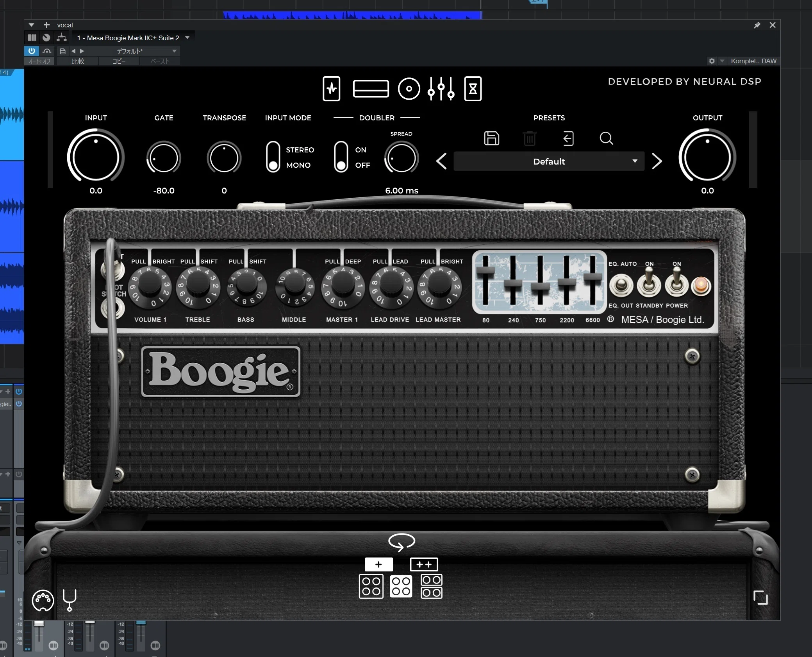Open the tuner via tuning fork icon

(70, 600)
